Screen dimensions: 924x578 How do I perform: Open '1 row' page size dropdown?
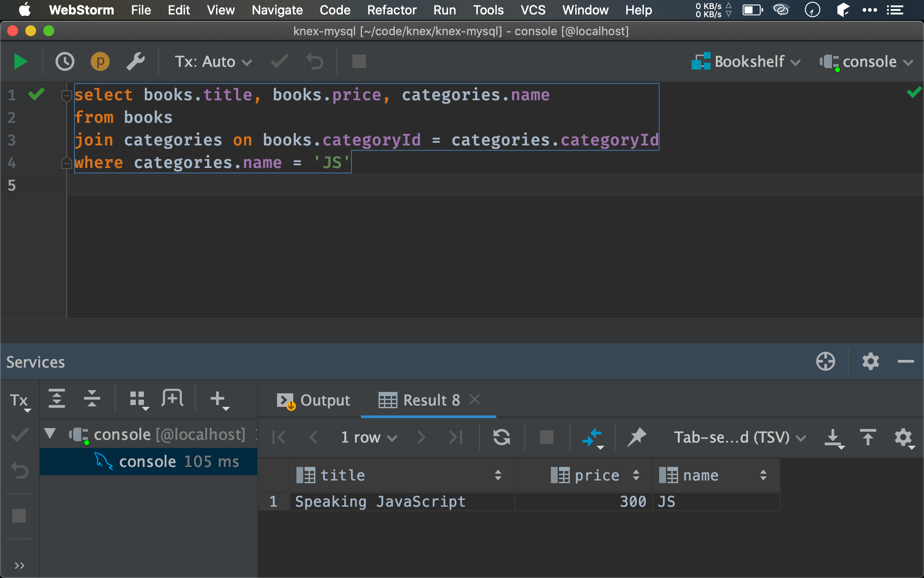tap(369, 437)
